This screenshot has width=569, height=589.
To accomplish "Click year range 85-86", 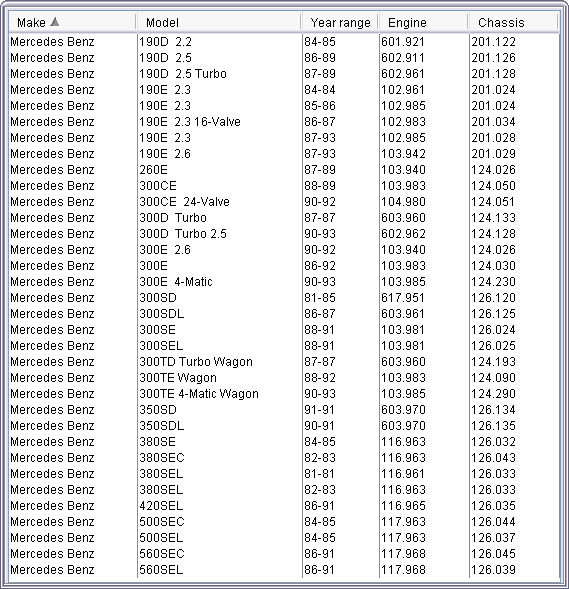I will pyautogui.click(x=320, y=106).
